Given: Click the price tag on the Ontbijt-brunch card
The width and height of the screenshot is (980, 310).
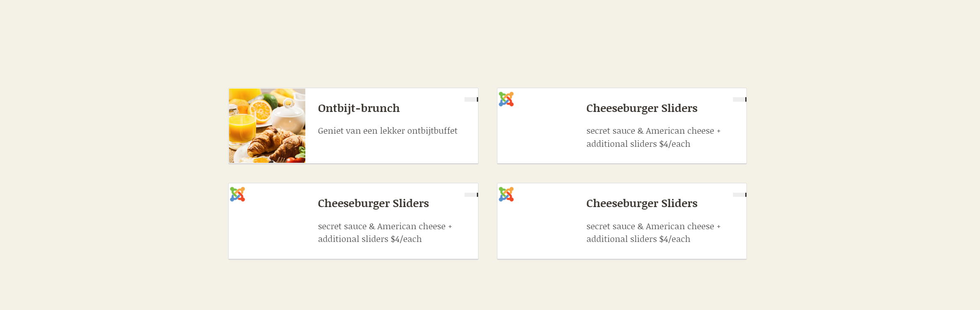Looking at the screenshot, I should [471, 100].
